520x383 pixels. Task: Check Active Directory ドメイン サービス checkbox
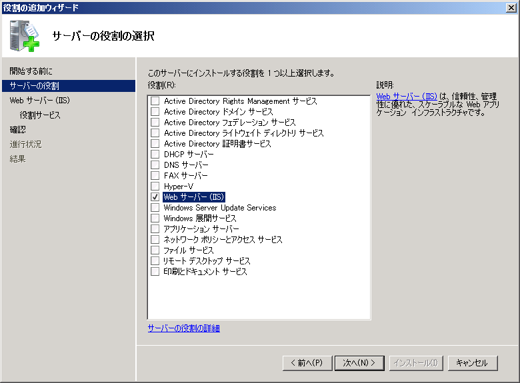[x=155, y=112]
